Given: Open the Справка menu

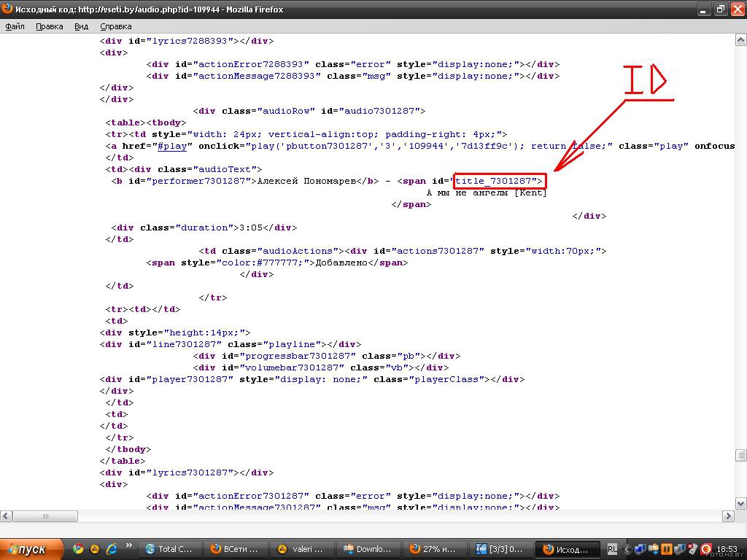Looking at the screenshot, I should coord(115,26).
